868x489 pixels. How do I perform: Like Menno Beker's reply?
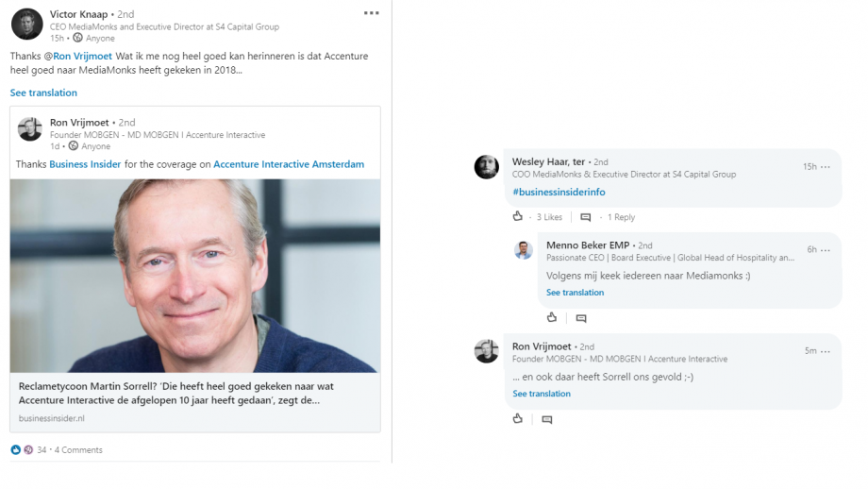(552, 317)
